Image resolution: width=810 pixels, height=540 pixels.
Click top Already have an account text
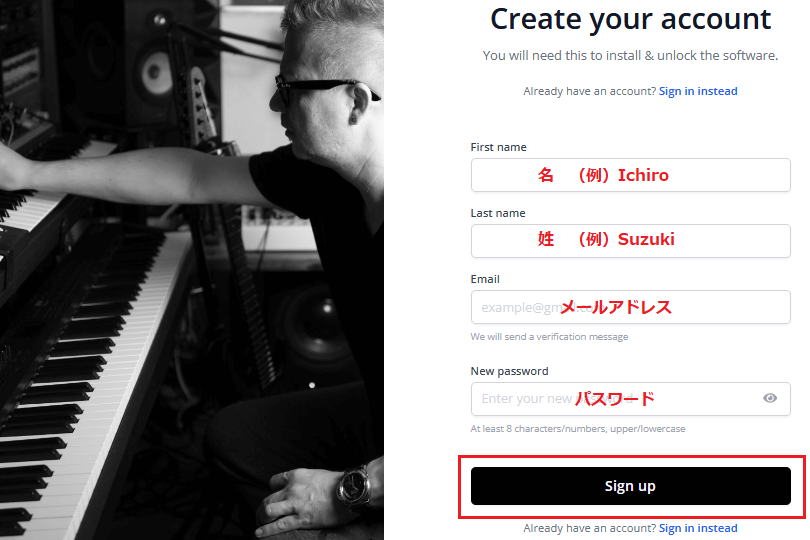point(589,91)
